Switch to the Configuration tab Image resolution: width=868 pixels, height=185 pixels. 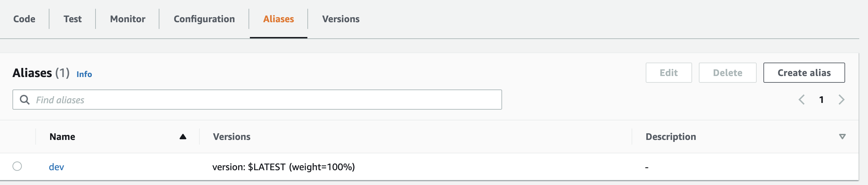204,19
